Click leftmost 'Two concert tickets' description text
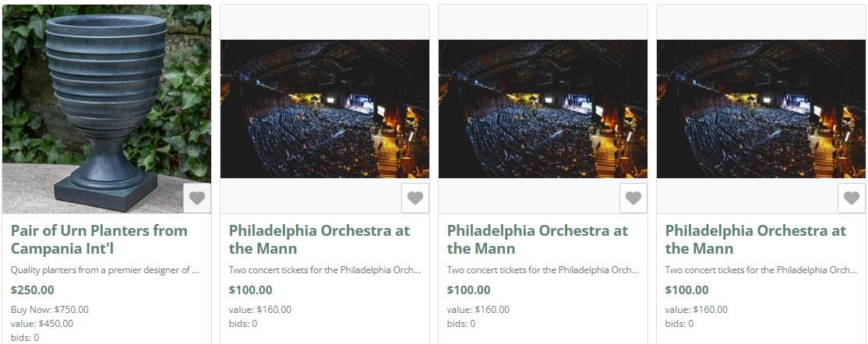The width and height of the screenshot is (868, 344). [x=325, y=270]
